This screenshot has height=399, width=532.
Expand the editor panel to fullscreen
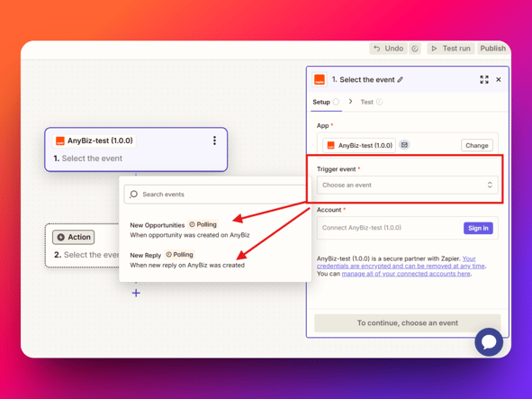(484, 79)
